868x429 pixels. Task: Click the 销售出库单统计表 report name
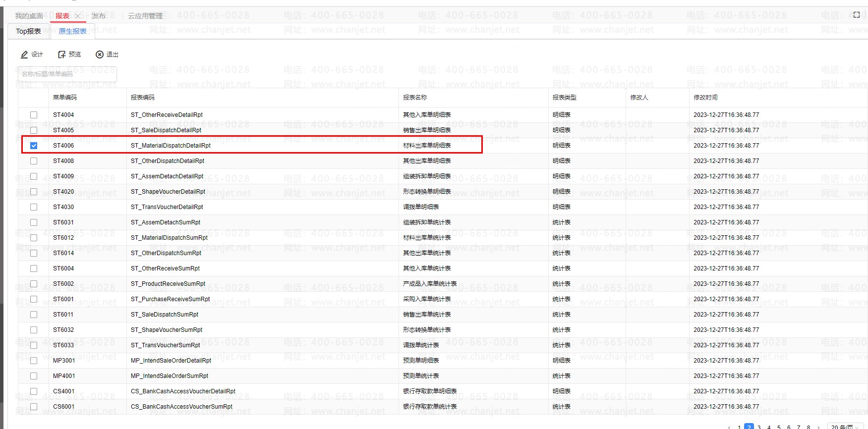coord(427,315)
